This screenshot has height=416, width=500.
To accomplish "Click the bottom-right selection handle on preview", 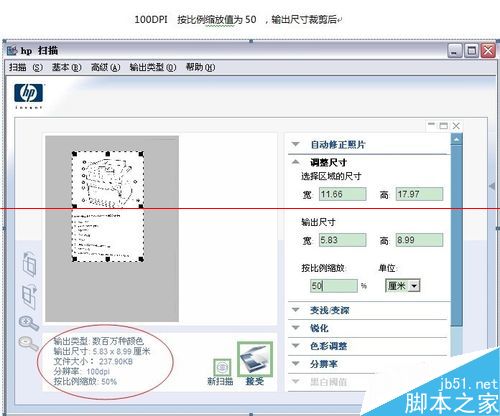I will tap(141, 259).
